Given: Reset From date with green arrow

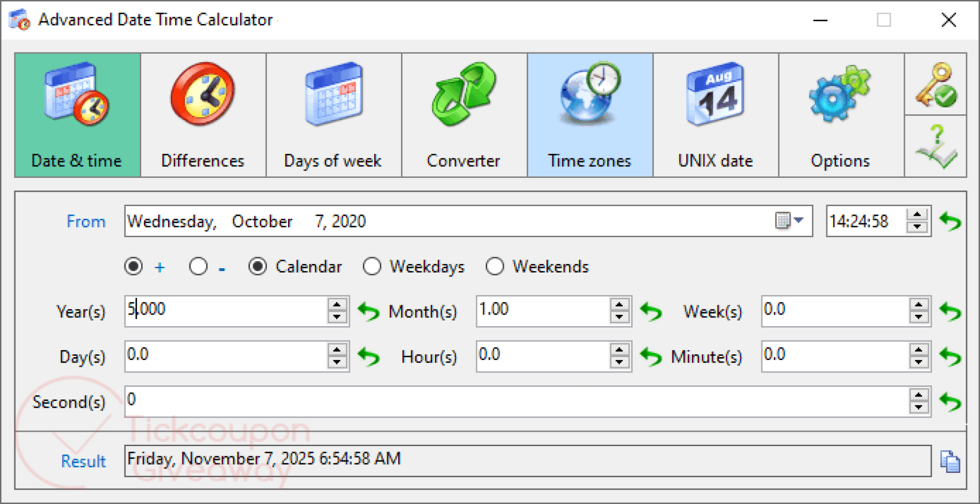Looking at the screenshot, I should pos(950,221).
